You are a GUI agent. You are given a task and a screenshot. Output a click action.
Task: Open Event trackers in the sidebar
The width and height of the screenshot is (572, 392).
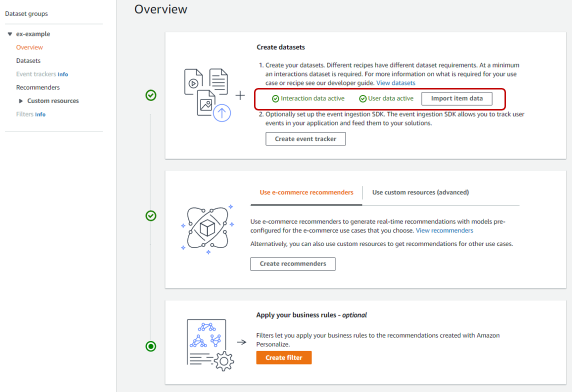tap(36, 74)
